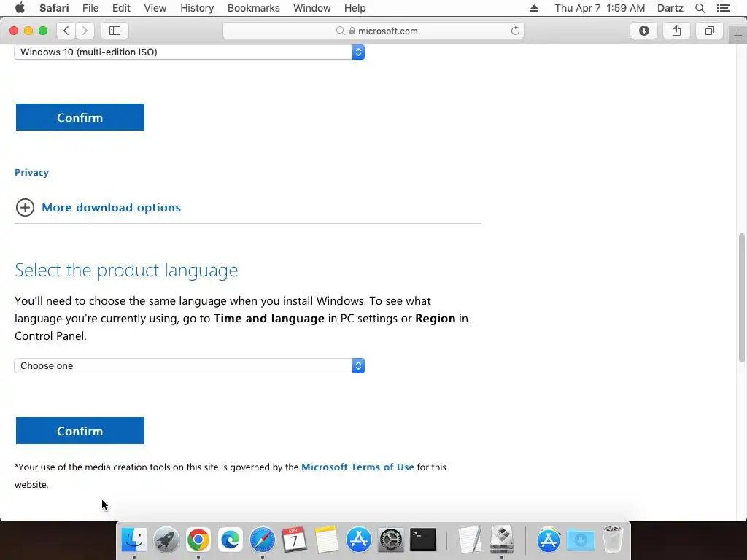Open the Safari application menu
Viewport: 747px width, 560px height.
(x=54, y=8)
